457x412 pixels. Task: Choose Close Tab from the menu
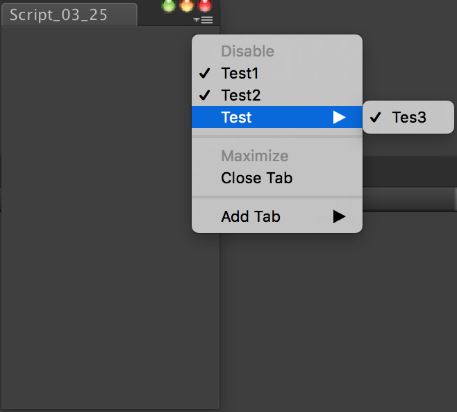tap(257, 178)
